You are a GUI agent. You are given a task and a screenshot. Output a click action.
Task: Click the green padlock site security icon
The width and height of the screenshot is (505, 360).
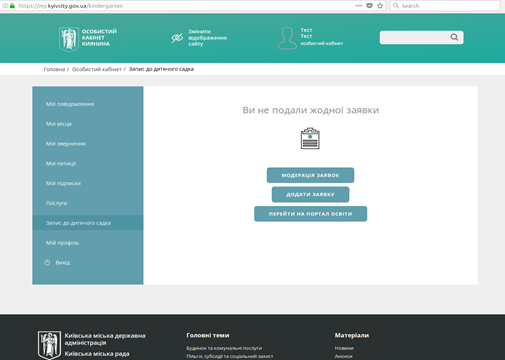[x=12, y=6]
